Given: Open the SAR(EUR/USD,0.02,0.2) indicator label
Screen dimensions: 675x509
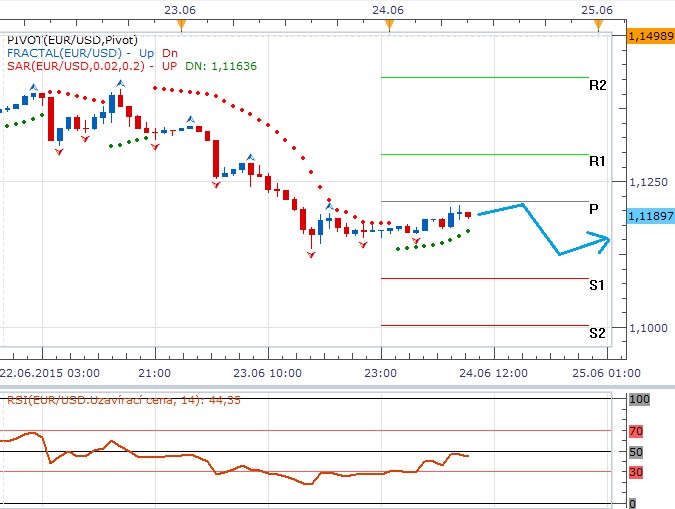Looking at the screenshot, I should pyautogui.click(x=75, y=66).
